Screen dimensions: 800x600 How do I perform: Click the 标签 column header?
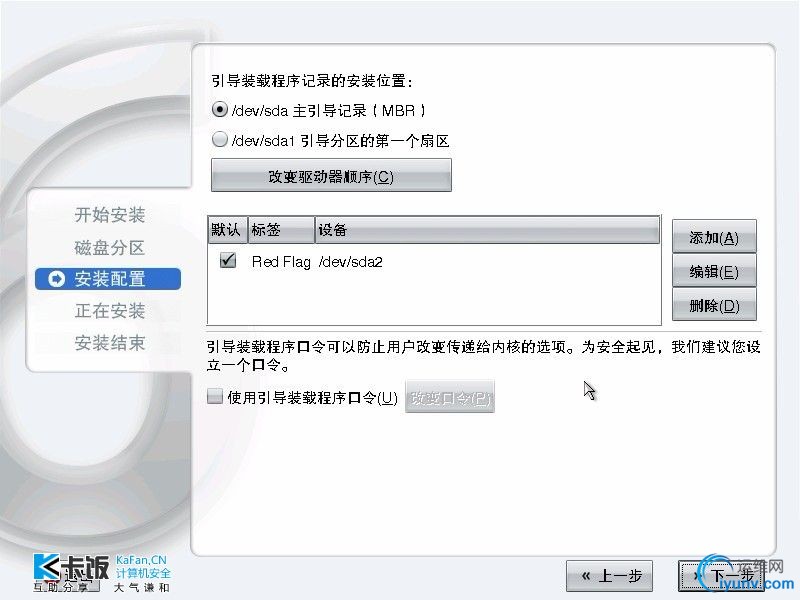(x=281, y=230)
